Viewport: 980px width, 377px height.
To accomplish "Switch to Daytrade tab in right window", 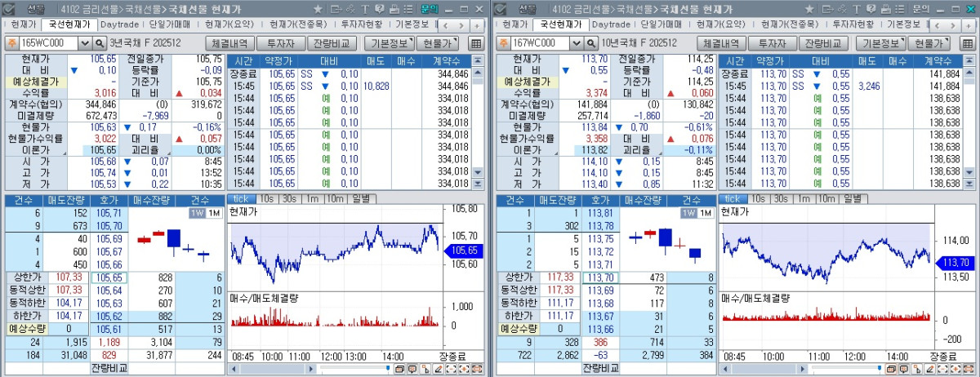I will tap(611, 24).
